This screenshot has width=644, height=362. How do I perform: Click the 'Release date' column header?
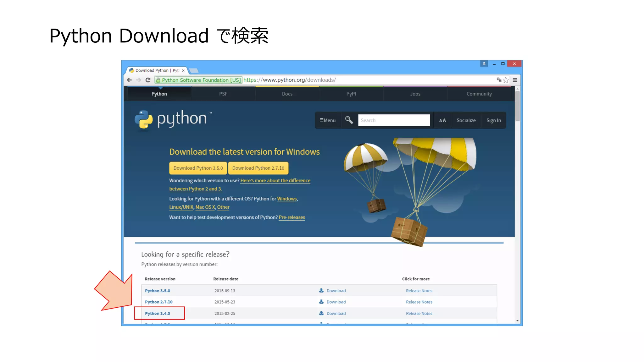point(226,279)
